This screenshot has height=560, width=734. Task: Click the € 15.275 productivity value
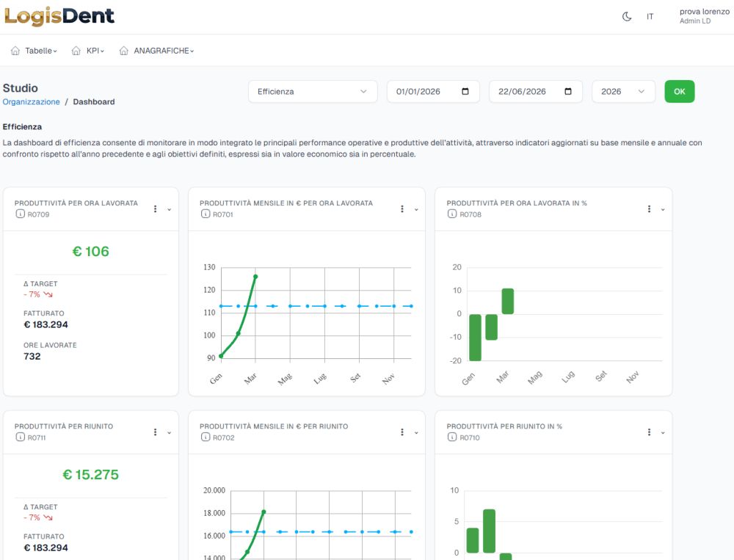click(91, 474)
